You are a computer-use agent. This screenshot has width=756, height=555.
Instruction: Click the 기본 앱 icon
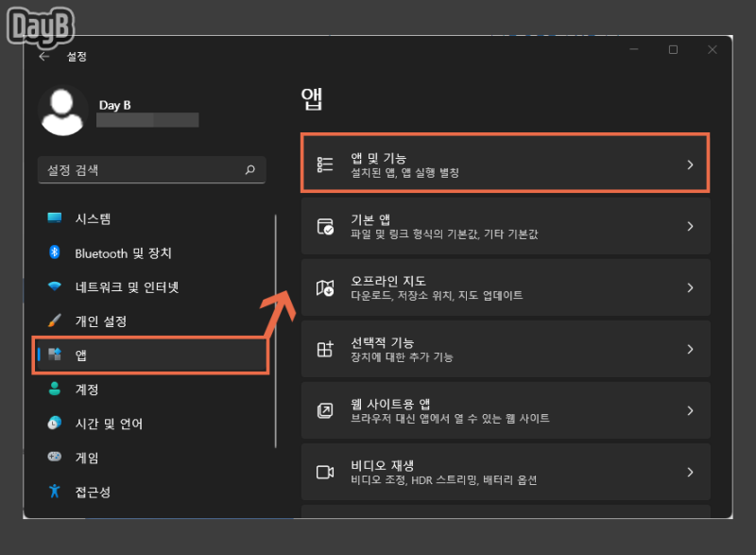[325, 226]
